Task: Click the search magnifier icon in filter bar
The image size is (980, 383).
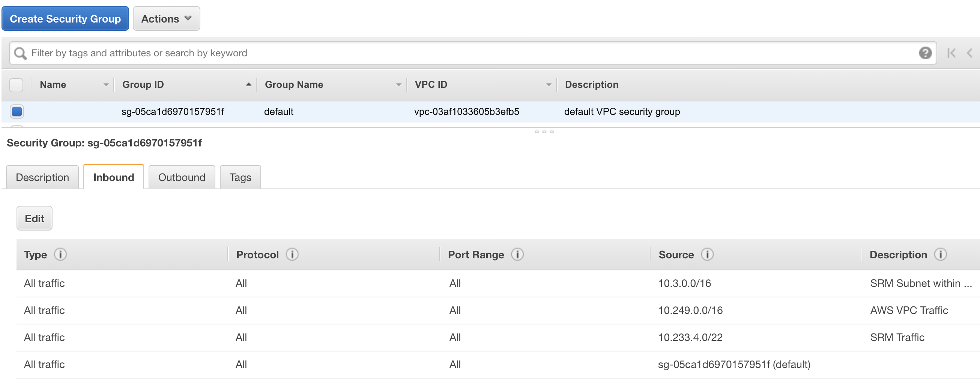Action: click(20, 53)
